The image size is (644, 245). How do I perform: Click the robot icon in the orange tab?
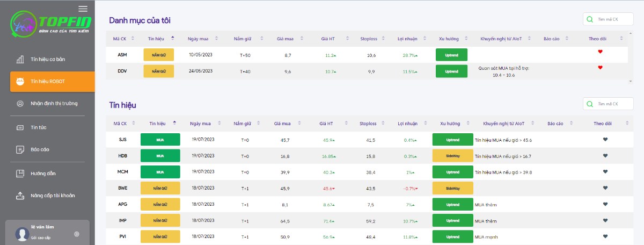(x=20, y=82)
